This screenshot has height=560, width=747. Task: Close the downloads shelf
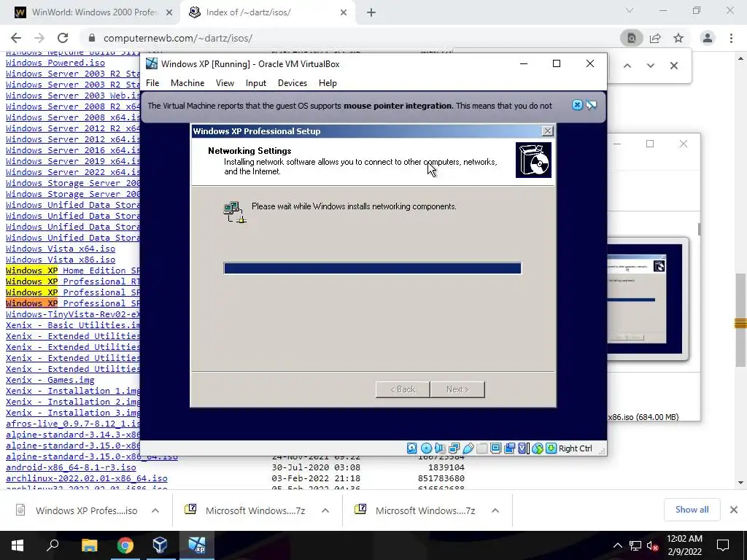(734, 510)
